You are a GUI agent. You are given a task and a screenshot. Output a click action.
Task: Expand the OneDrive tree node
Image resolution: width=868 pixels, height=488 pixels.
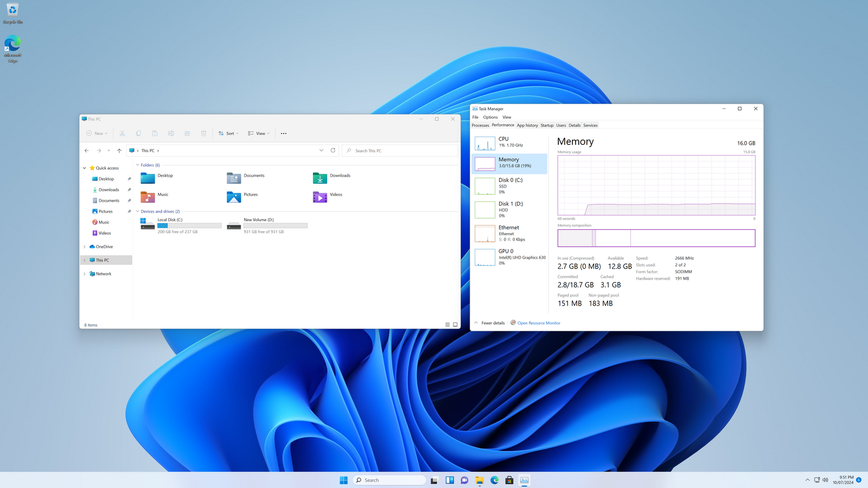[85, 247]
